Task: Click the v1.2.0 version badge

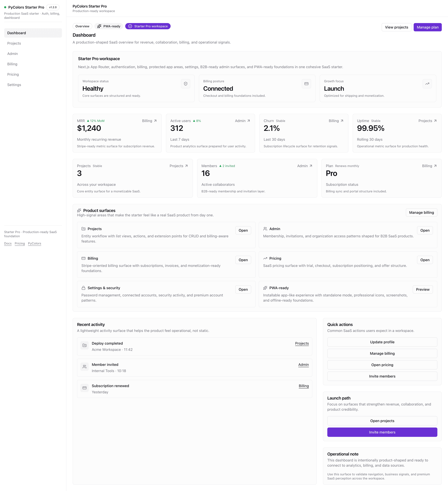Action: [x=53, y=7]
